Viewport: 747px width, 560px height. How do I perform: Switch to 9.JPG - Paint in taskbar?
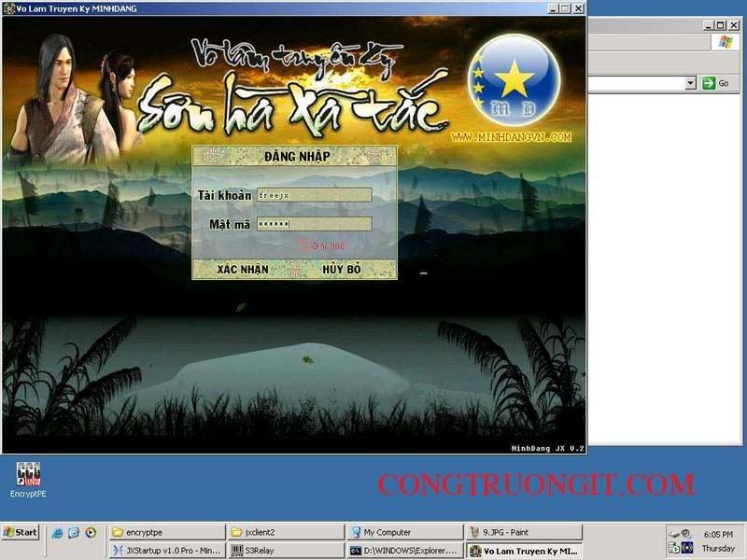524,532
